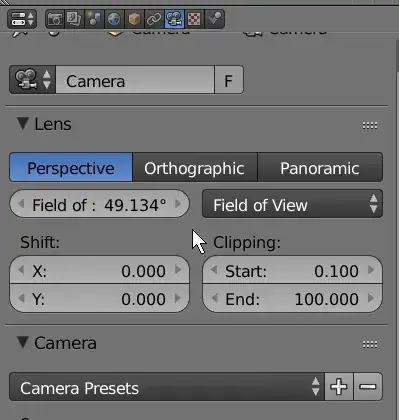Open the Field of View lens unit dropdown
The height and width of the screenshot is (420, 399).
tap(292, 204)
